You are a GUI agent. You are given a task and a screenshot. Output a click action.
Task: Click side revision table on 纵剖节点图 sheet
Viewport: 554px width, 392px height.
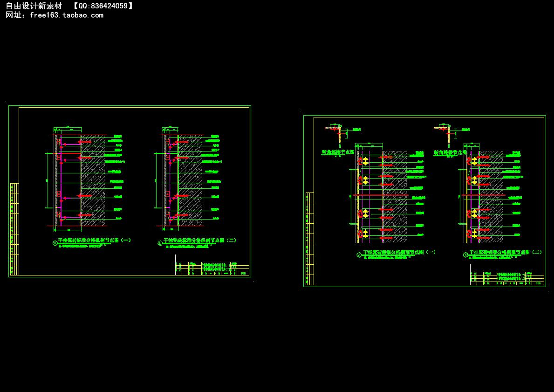pyautogui.click(x=14, y=229)
